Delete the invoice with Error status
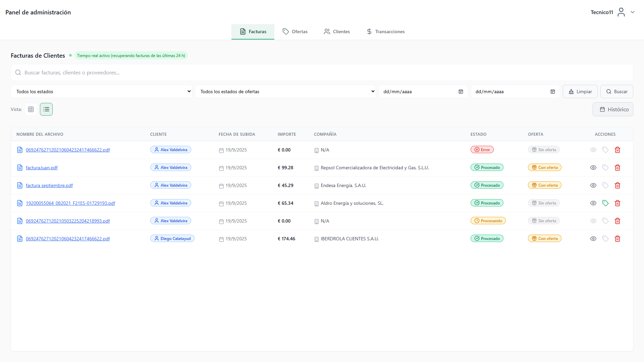644x362 pixels. (618, 150)
